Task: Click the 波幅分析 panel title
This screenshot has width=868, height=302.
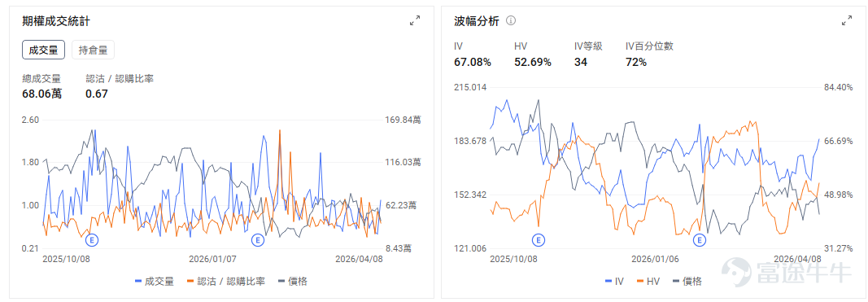Action: click(x=477, y=21)
